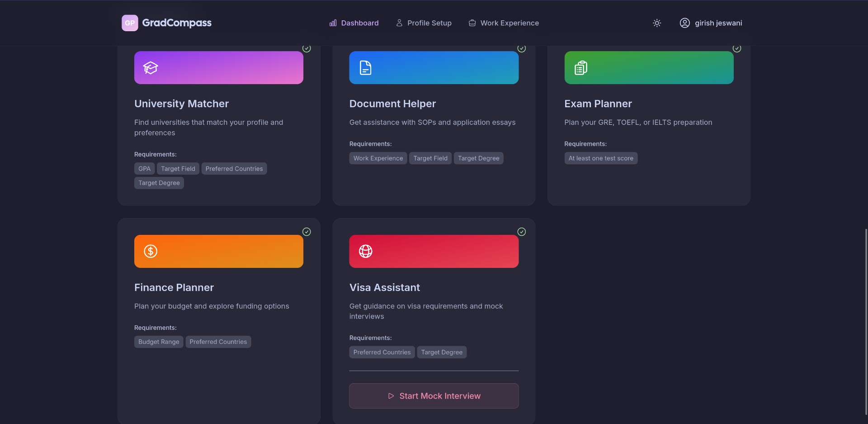Click the University Matcher completed checkmark
This screenshot has height=424, width=868.
click(x=307, y=48)
